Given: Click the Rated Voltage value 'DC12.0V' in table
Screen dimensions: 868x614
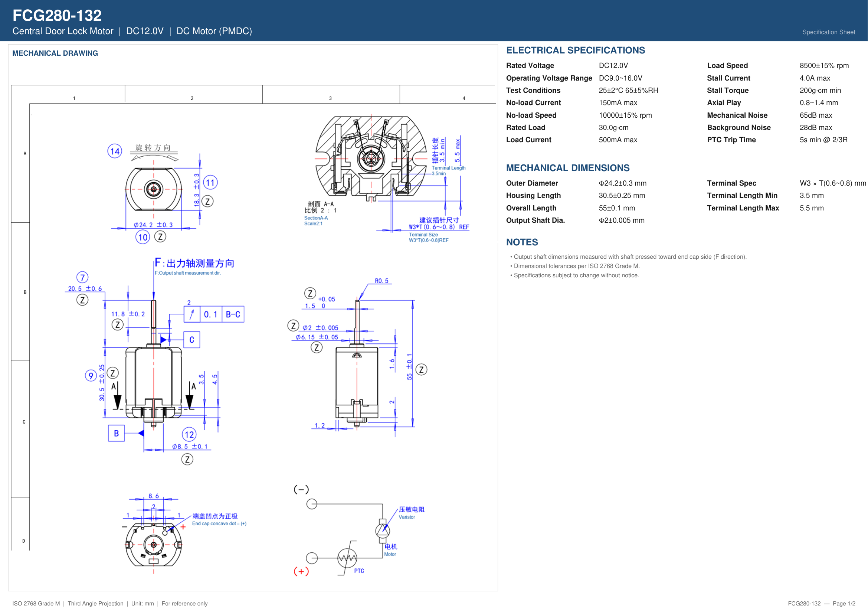Looking at the screenshot, I should point(613,65).
